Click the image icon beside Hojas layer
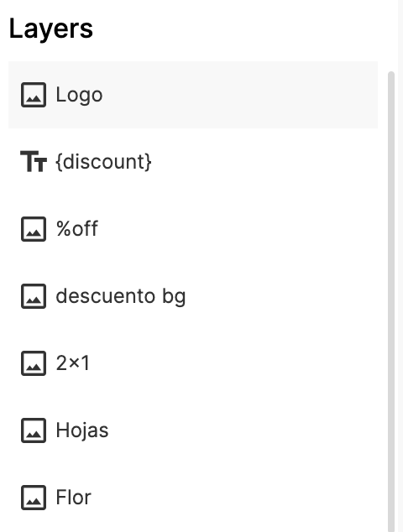 (34, 430)
